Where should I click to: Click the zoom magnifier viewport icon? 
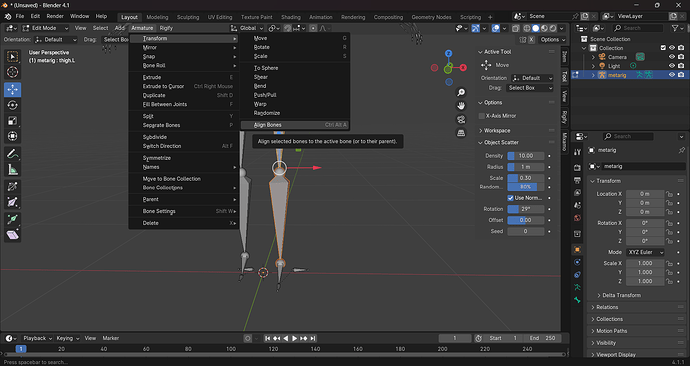point(461,92)
